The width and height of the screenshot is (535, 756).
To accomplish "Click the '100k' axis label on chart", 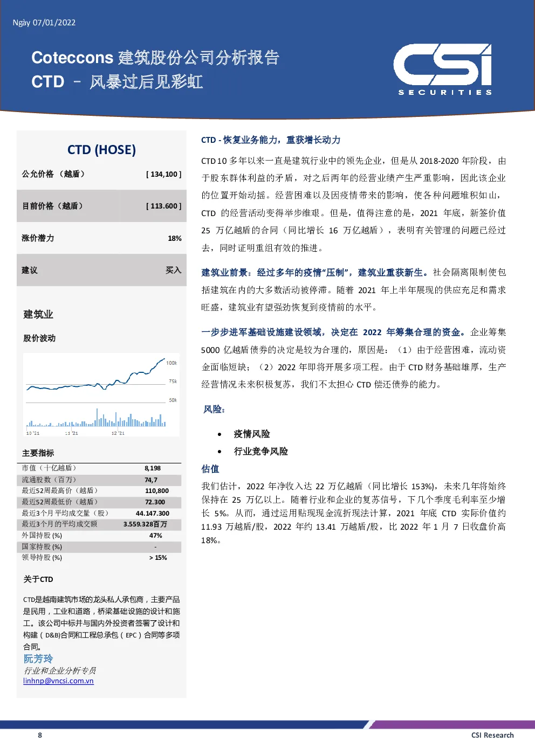I will click(x=172, y=363).
